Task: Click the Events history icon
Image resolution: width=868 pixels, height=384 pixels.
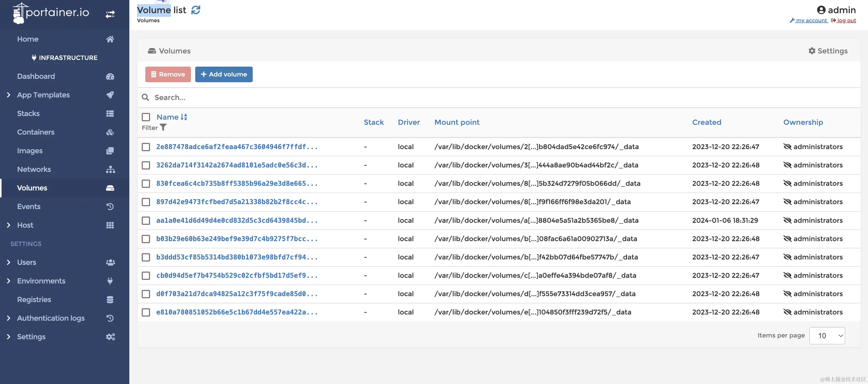Action: click(110, 207)
